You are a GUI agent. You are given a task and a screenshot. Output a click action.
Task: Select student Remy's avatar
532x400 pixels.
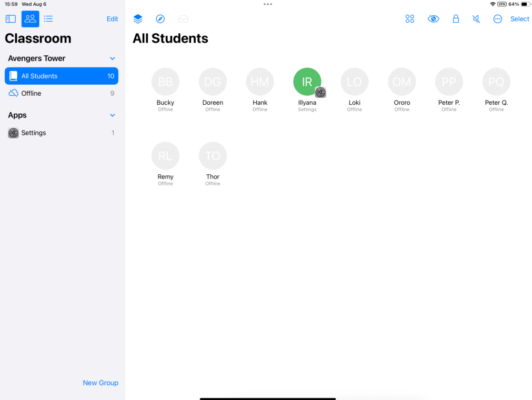tap(165, 156)
